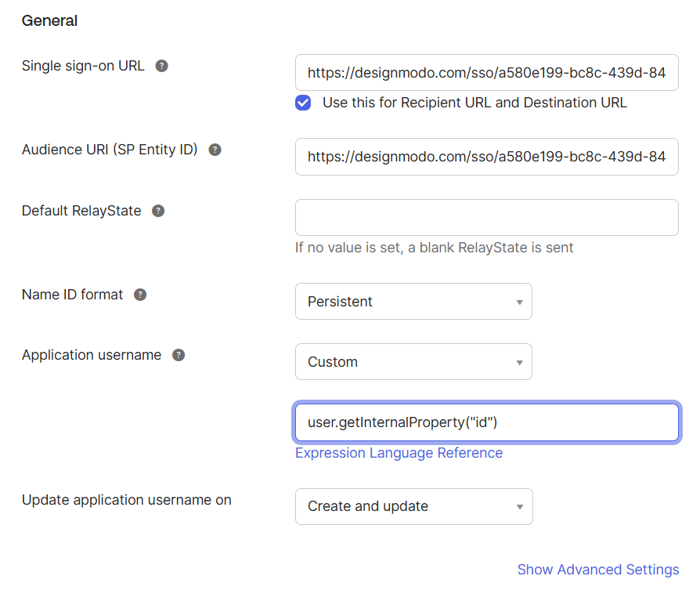The height and width of the screenshot is (594, 700).
Task: Show help for Name ID format
Action: pyautogui.click(x=140, y=295)
